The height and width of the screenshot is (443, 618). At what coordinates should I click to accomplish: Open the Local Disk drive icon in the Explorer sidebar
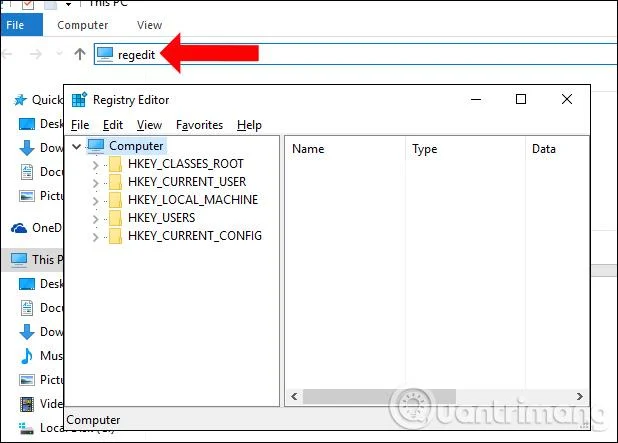click(26, 428)
